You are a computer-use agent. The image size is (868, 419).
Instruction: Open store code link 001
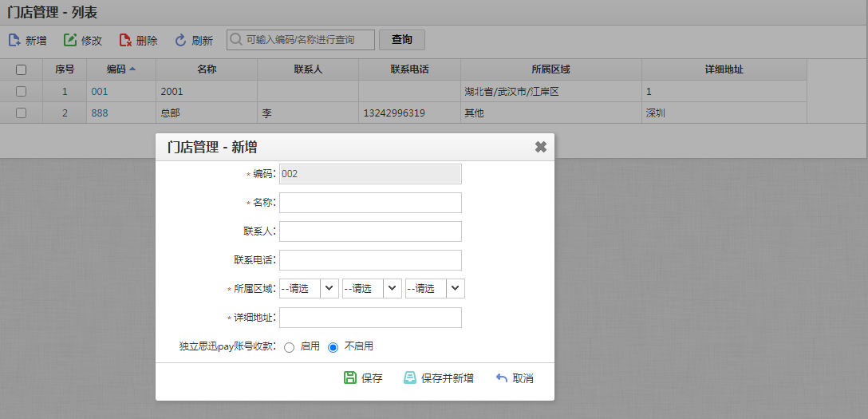[100, 91]
